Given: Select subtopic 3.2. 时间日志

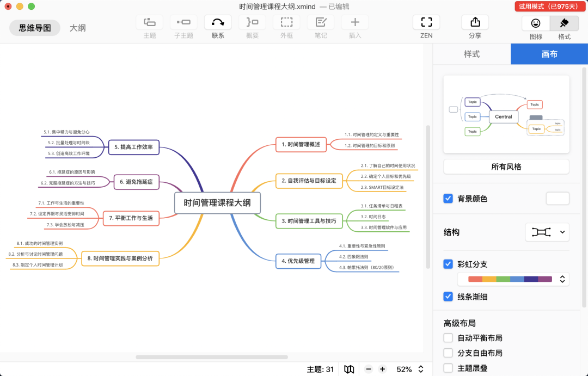Looking at the screenshot, I should [373, 217].
